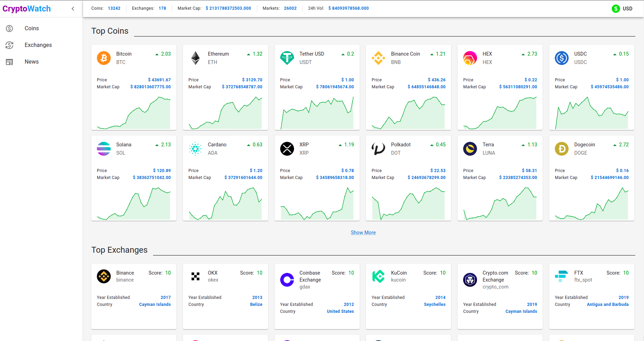
Task: Click KuCoin year established 2014
Action: [x=440, y=298]
